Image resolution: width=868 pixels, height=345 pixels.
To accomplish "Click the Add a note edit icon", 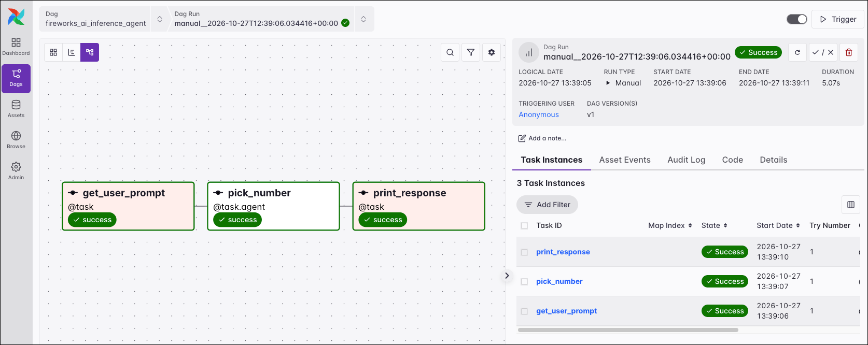I will click(522, 138).
